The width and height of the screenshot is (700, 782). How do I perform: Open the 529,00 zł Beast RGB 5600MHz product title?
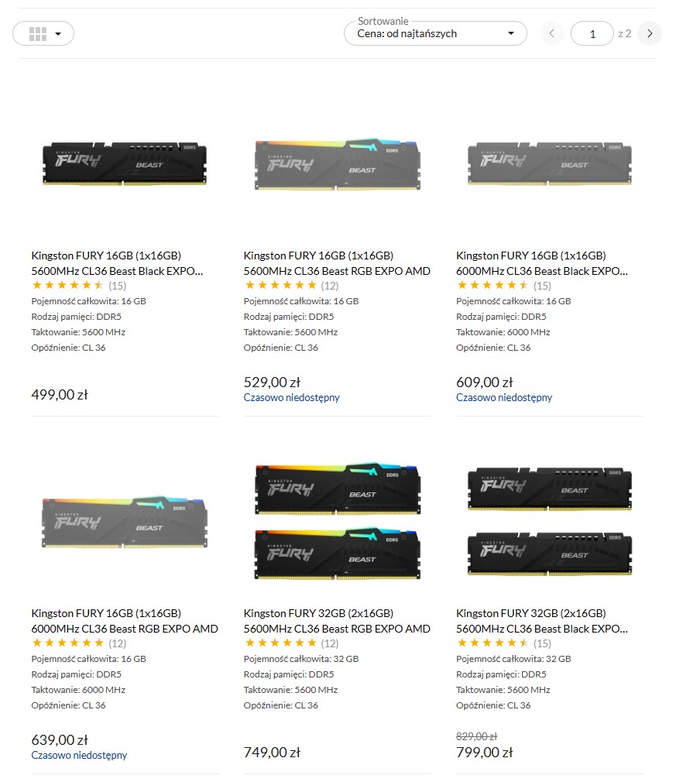pyautogui.click(x=337, y=262)
